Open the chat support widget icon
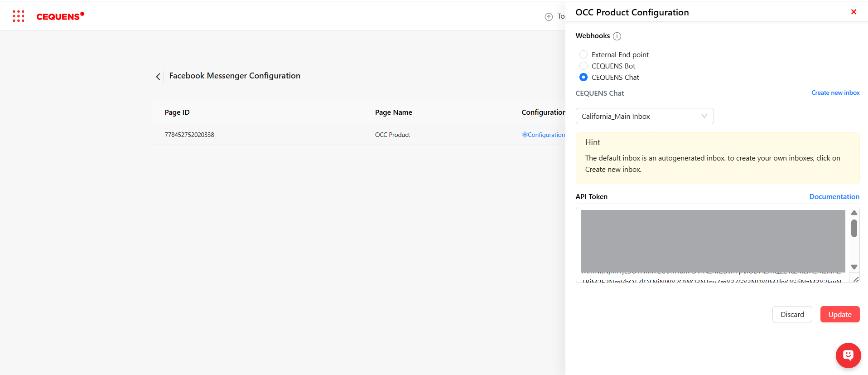868x375 pixels. 848,355
